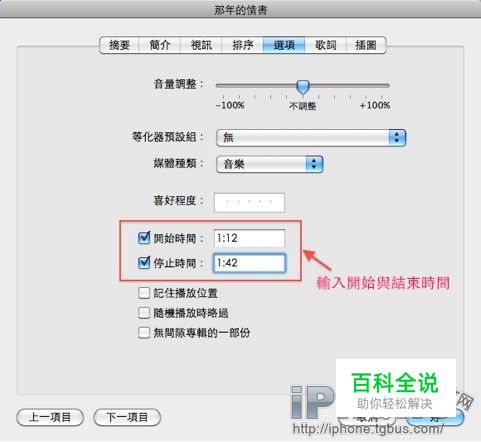Check 無間隙專輯的一部份 option
Image resolution: width=481 pixels, height=442 pixels.
[144, 332]
